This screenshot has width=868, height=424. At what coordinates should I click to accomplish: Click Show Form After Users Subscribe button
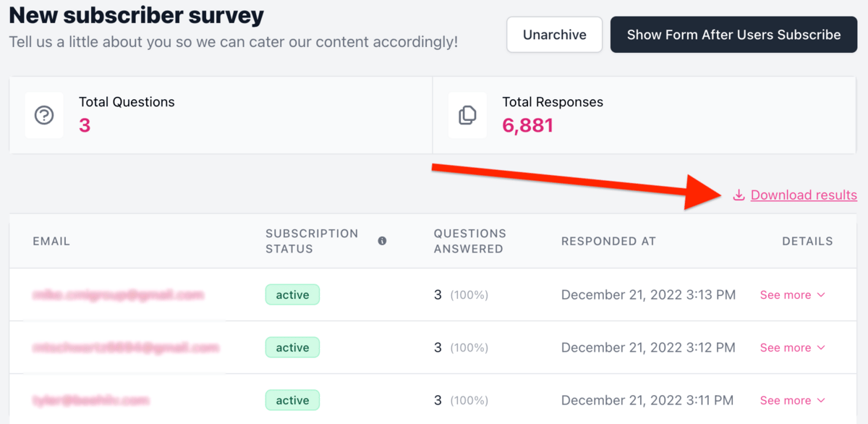[x=733, y=35]
